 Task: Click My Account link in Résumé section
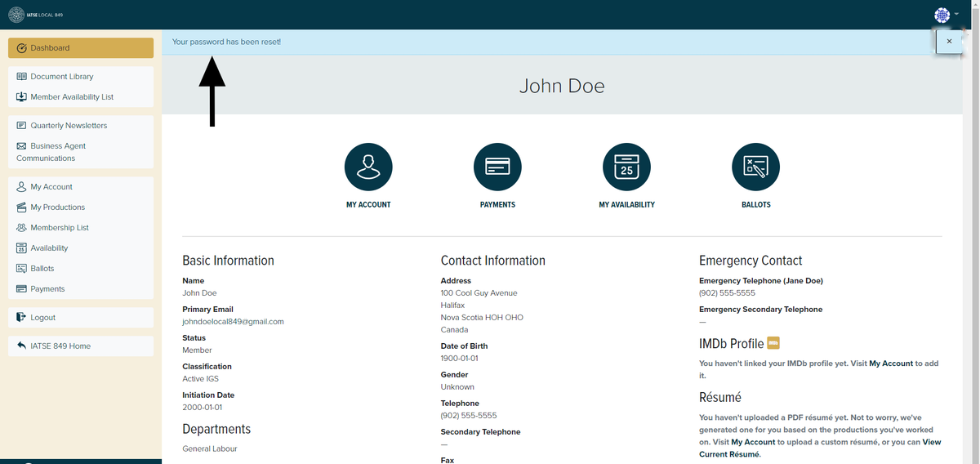(x=753, y=442)
